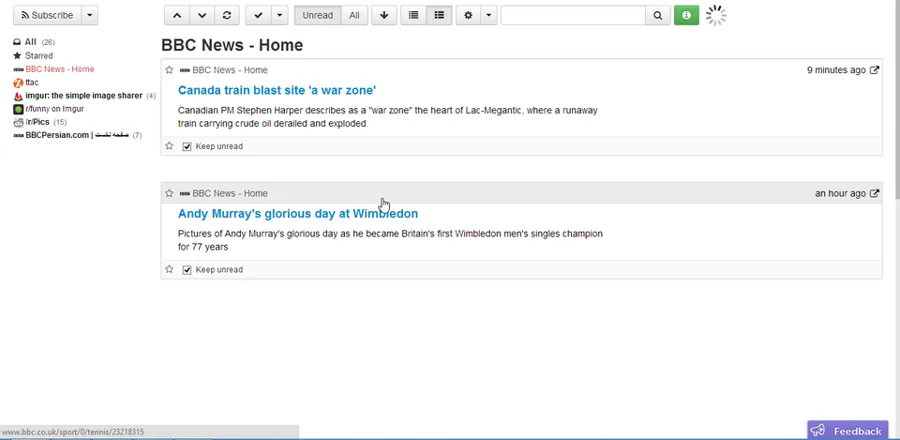Open the mark-as-read options dropdown

pos(280,15)
